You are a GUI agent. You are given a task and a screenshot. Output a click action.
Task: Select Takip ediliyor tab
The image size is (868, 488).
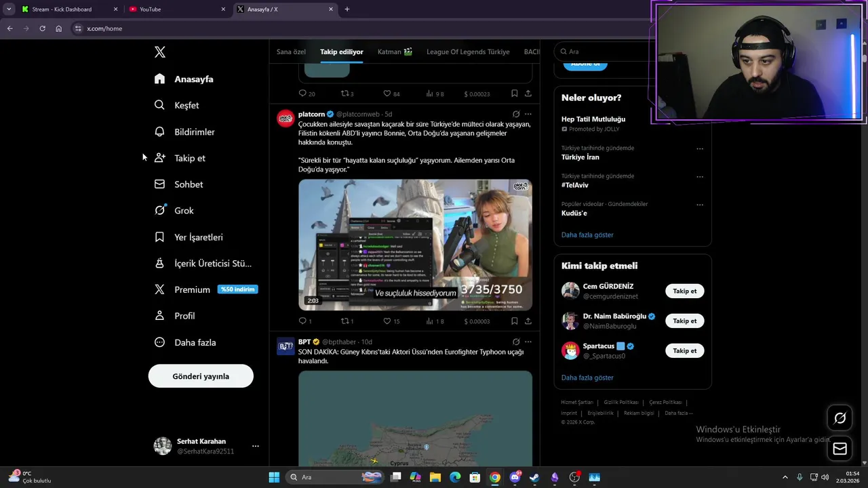click(342, 52)
